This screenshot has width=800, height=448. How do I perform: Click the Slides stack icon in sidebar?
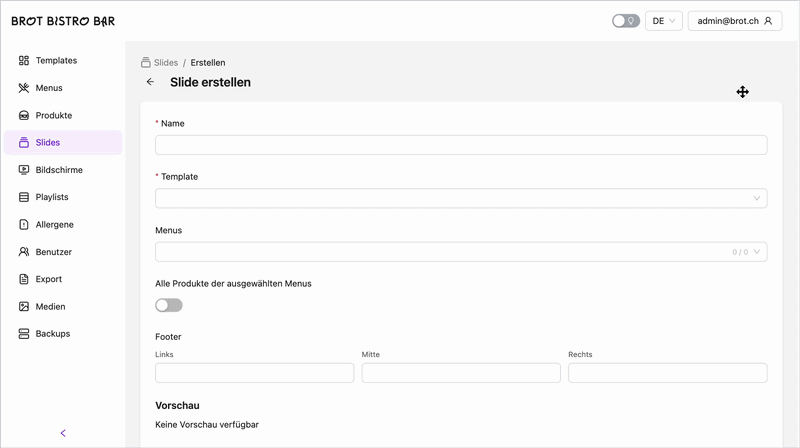[x=23, y=142]
